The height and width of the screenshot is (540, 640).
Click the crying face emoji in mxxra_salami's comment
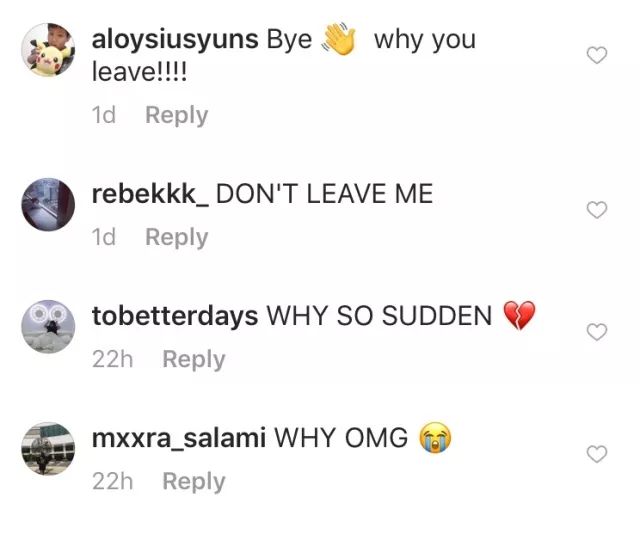tap(436, 437)
